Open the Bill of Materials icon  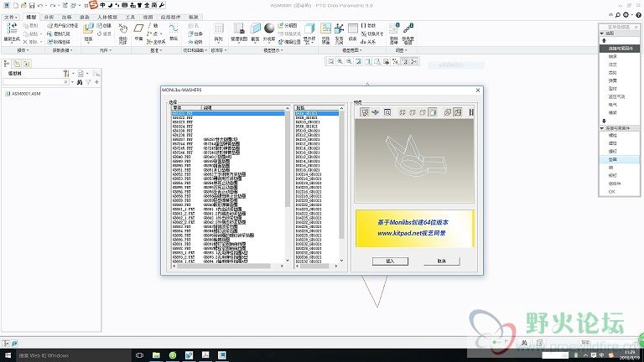394,28
